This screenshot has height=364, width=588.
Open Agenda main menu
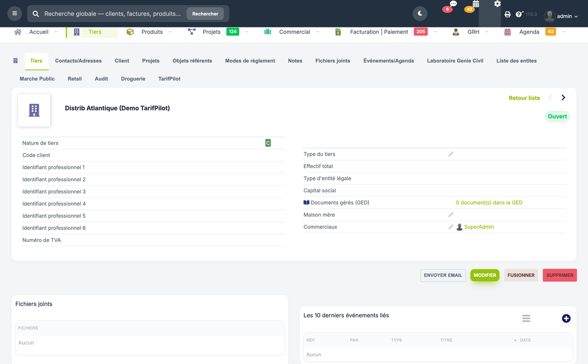[529, 32]
